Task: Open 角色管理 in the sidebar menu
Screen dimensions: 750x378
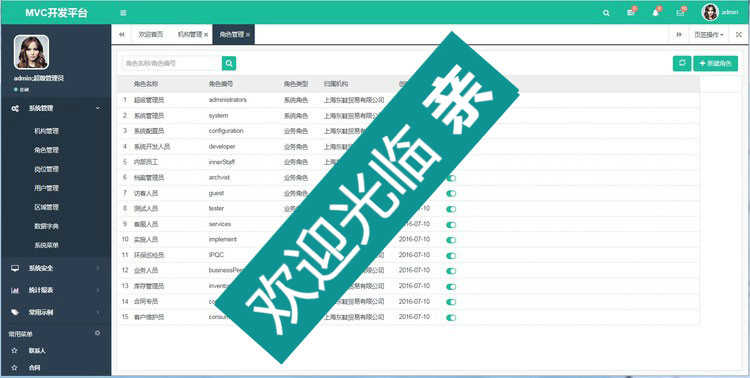Action: [46, 150]
